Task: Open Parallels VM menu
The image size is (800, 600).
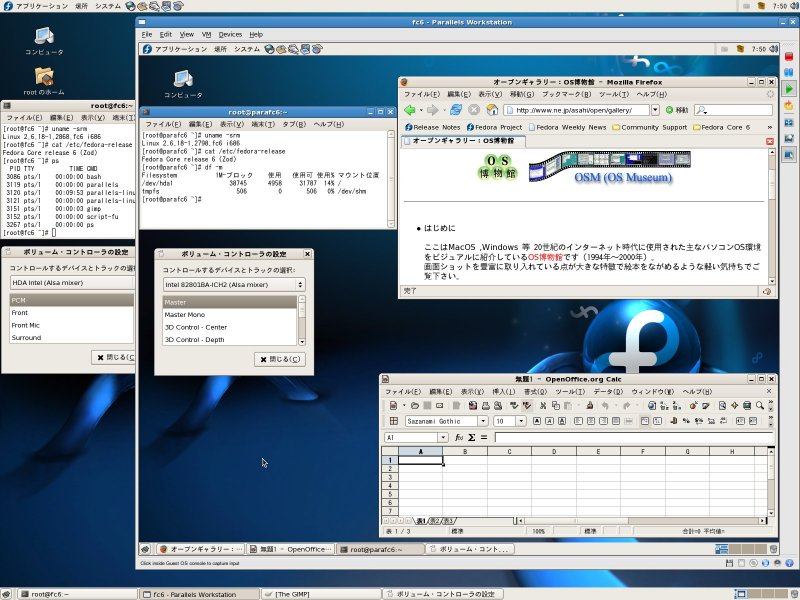Action: (x=206, y=35)
